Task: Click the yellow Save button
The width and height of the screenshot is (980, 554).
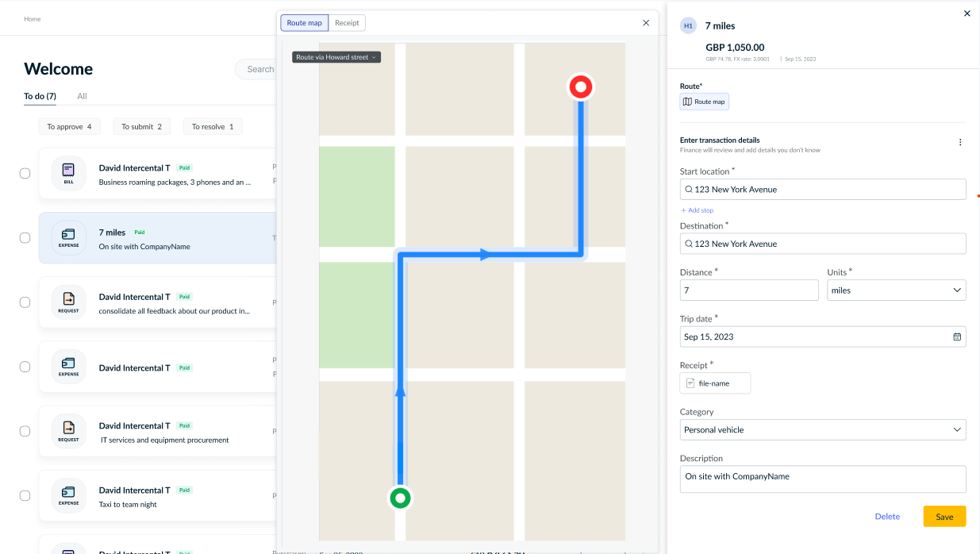Action: [944, 517]
